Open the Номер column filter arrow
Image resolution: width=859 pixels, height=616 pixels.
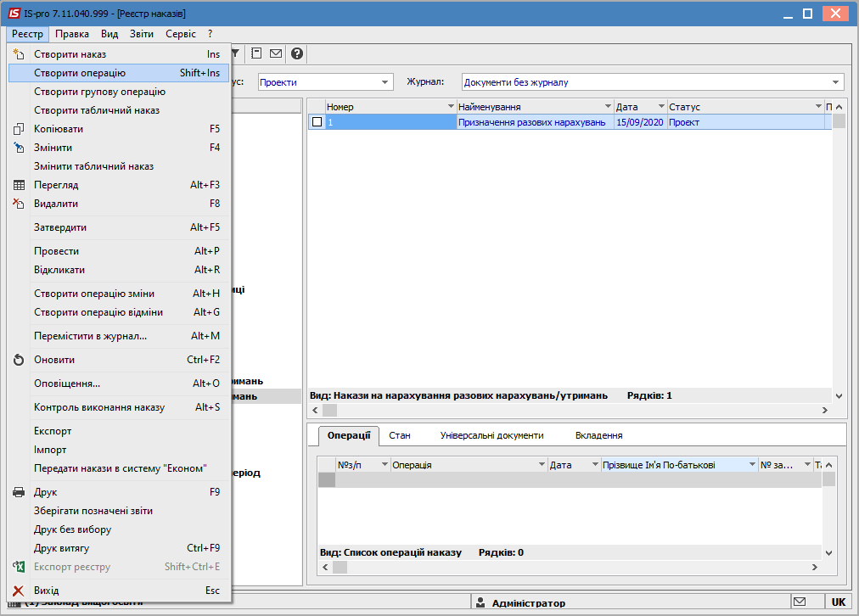point(451,106)
